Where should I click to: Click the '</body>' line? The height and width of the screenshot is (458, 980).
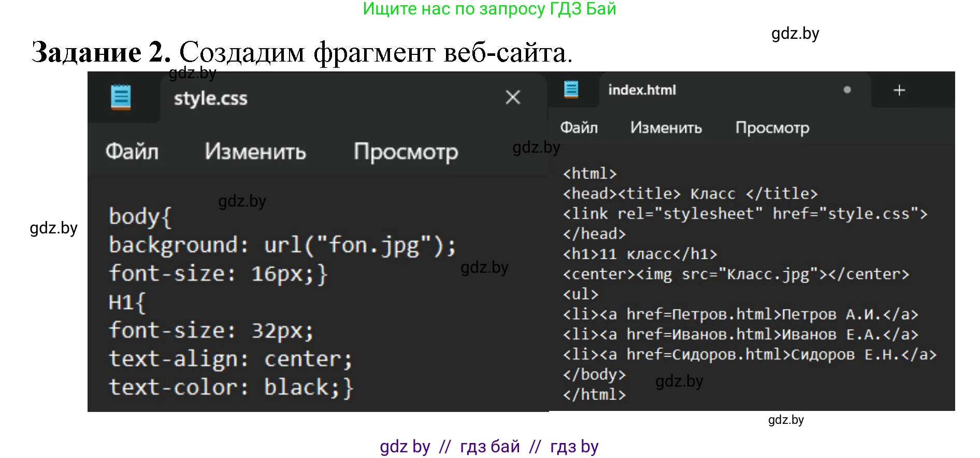[x=594, y=375]
